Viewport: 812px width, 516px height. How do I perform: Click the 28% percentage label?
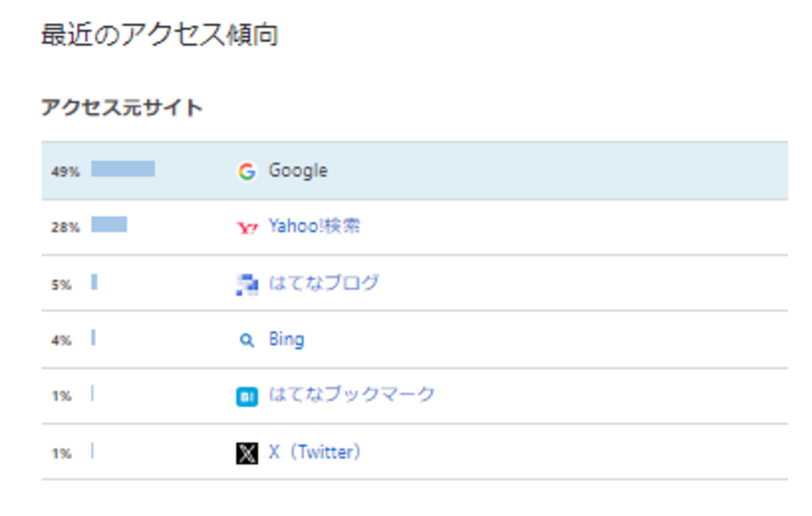(66, 228)
